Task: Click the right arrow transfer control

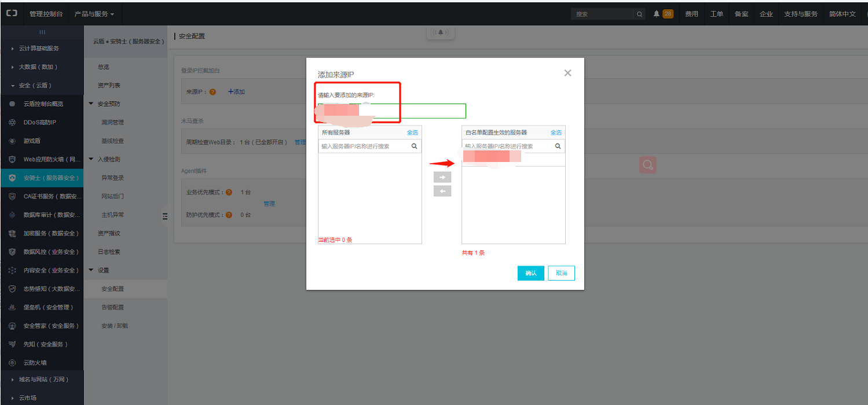Action: pyautogui.click(x=442, y=177)
